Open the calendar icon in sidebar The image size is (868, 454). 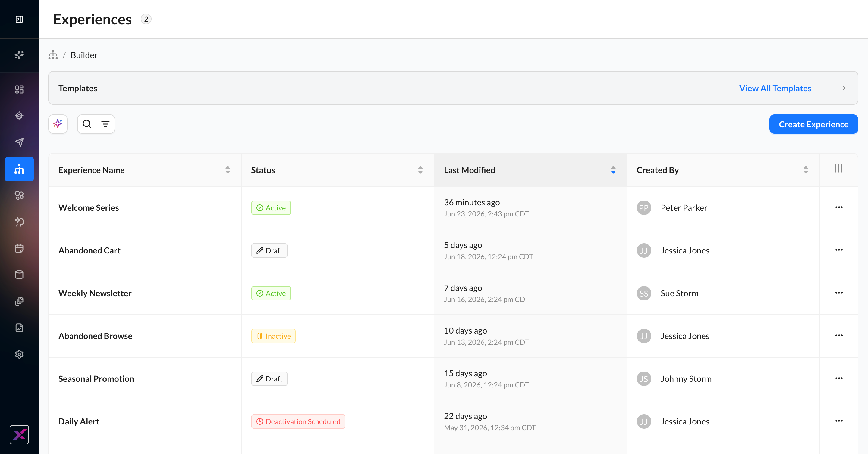coord(19,248)
